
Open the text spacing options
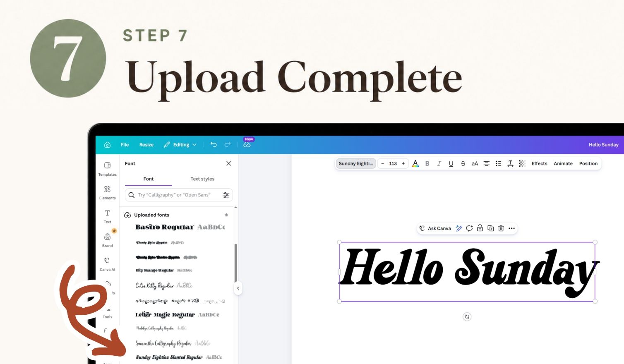tap(510, 163)
